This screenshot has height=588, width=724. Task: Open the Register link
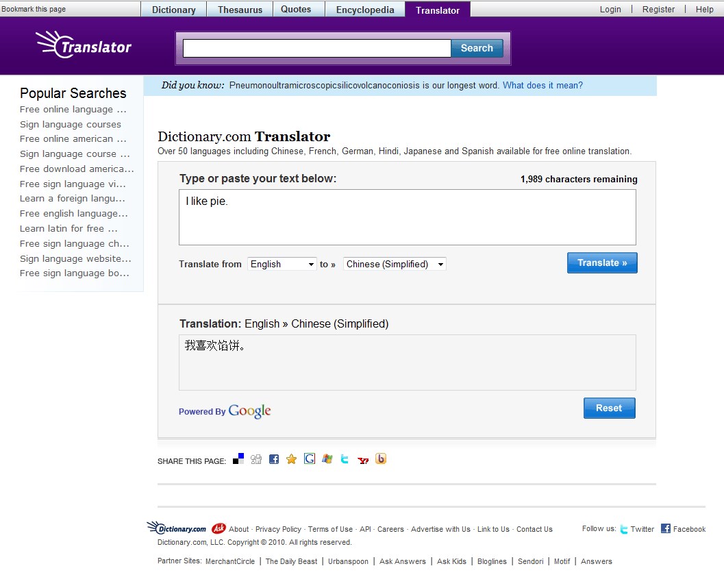point(658,9)
